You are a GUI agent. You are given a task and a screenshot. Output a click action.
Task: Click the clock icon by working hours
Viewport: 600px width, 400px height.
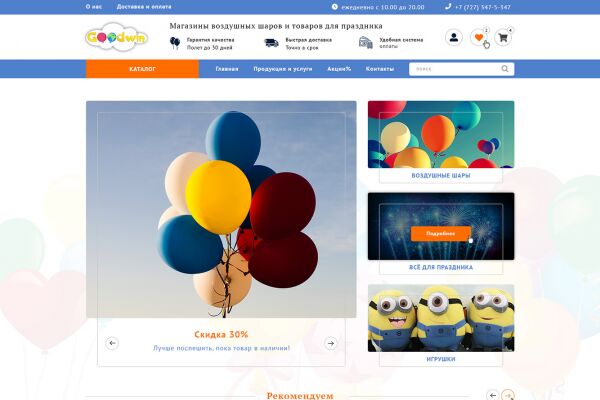335,7
